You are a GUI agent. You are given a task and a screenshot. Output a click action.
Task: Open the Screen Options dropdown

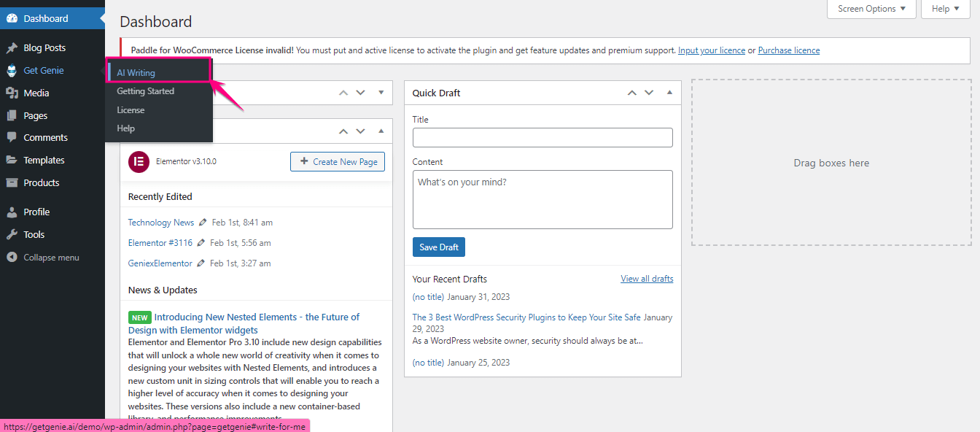pos(871,9)
